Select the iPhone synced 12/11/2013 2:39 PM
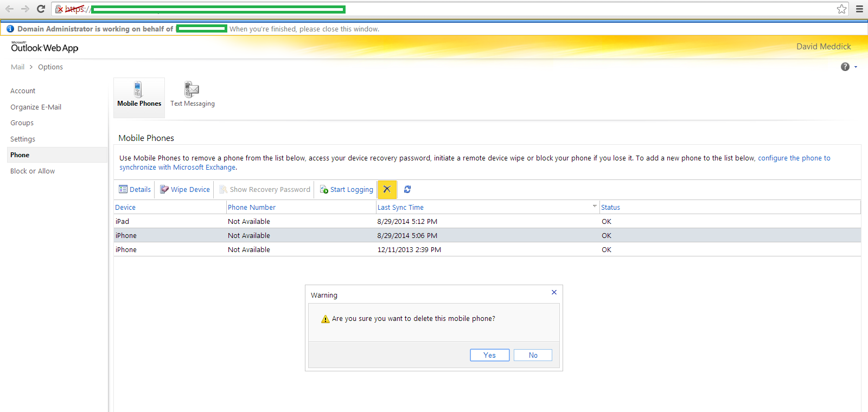Image resolution: width=868 pixels, height=412 pixels. pos(487,250)
